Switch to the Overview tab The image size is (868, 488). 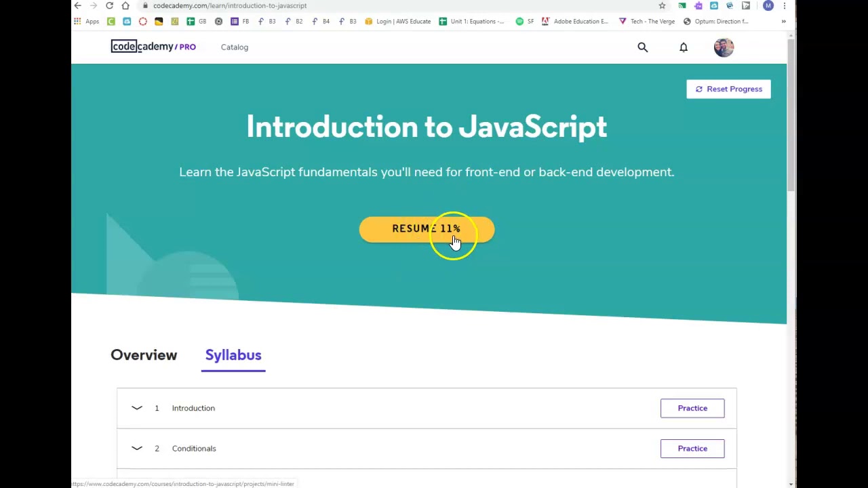[x=144, y=355]
